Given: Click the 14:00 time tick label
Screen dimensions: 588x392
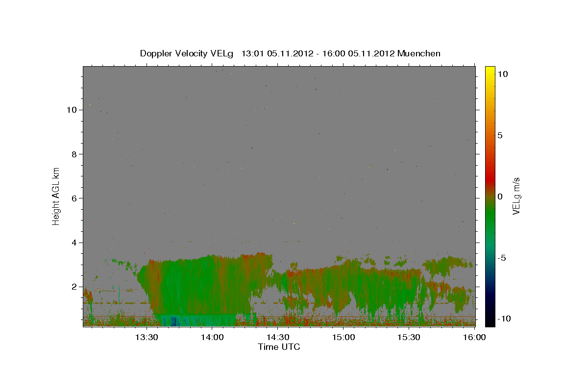Looking at the screenshot, I should point(213,337).
